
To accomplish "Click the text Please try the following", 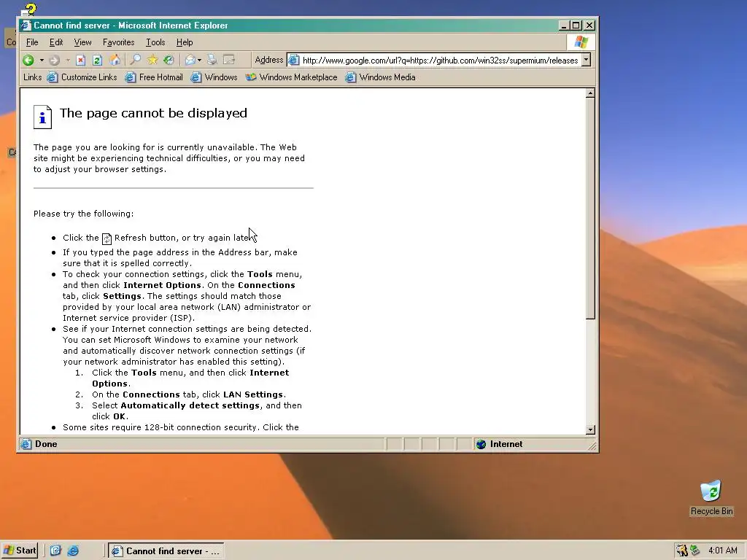I will click(83, 214).
